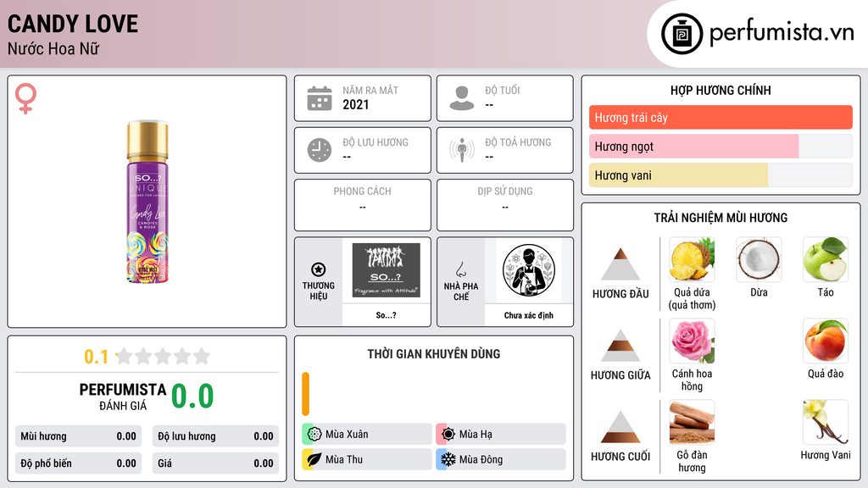The width and height of the screenshot is (868, 488).
Task: Click the Nước Hoa Nữ subtitle
Action: (x=53, y=48)
